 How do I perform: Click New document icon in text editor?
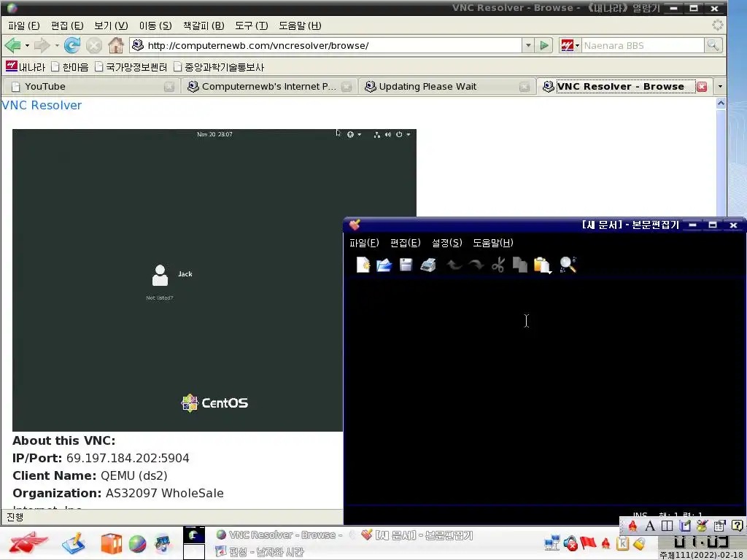(363, 264)
